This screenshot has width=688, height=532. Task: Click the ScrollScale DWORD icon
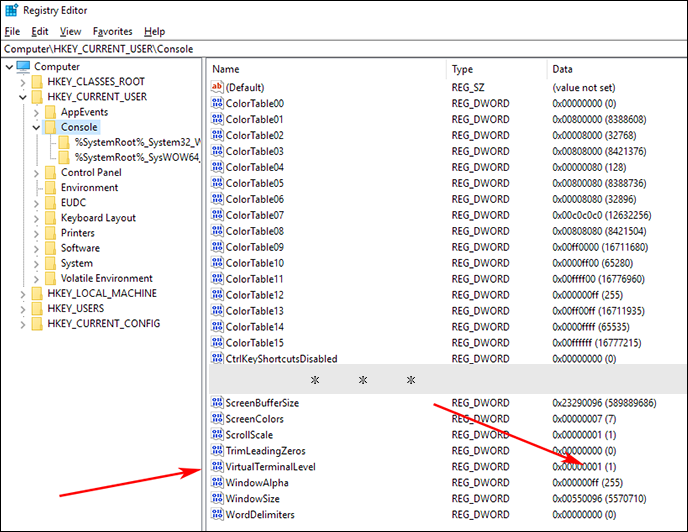click(217, 435)
